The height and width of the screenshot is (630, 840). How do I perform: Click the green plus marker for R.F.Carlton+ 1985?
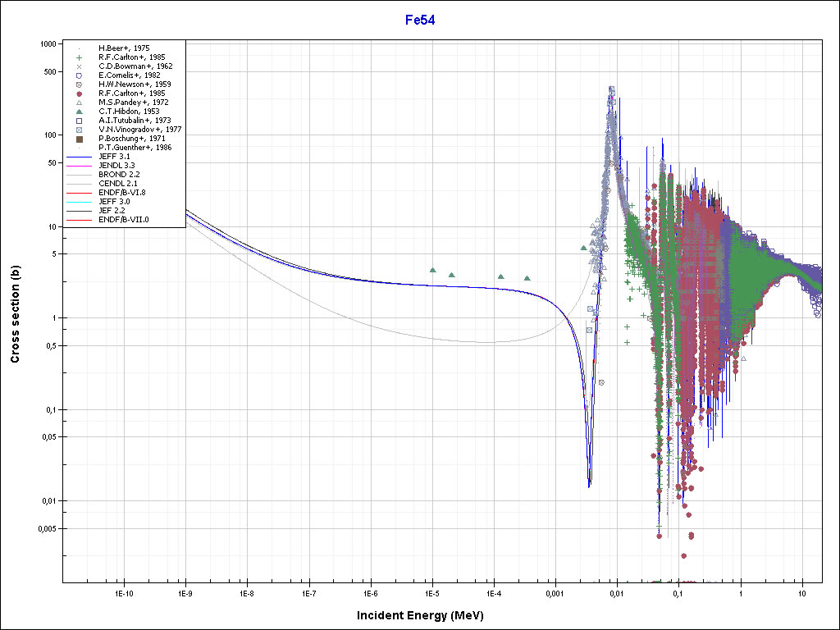[x=80, y=57]
